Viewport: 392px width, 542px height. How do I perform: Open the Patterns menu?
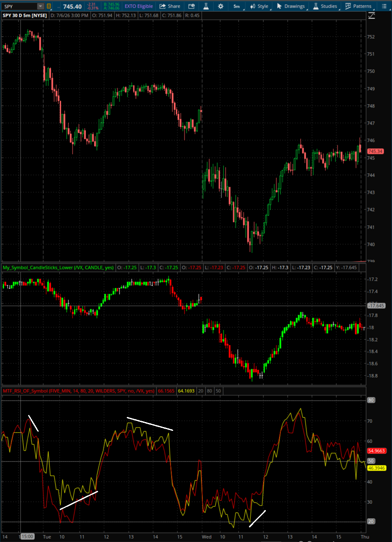pos(358,6)
